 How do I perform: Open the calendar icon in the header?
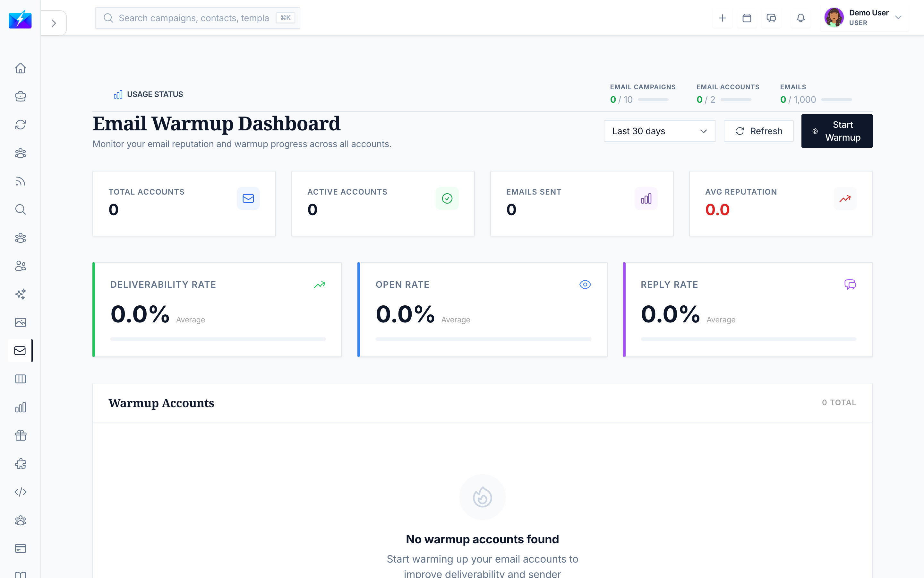point(747,18)
